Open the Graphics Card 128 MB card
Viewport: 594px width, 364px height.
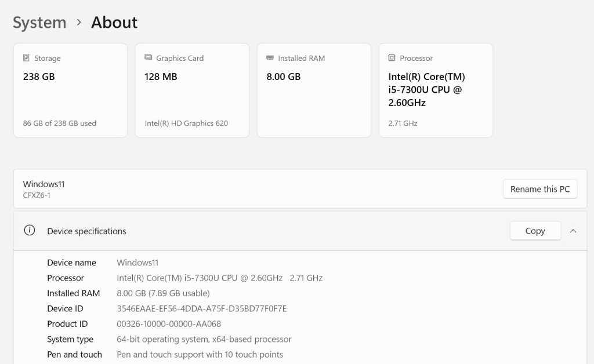coord(192,90)
